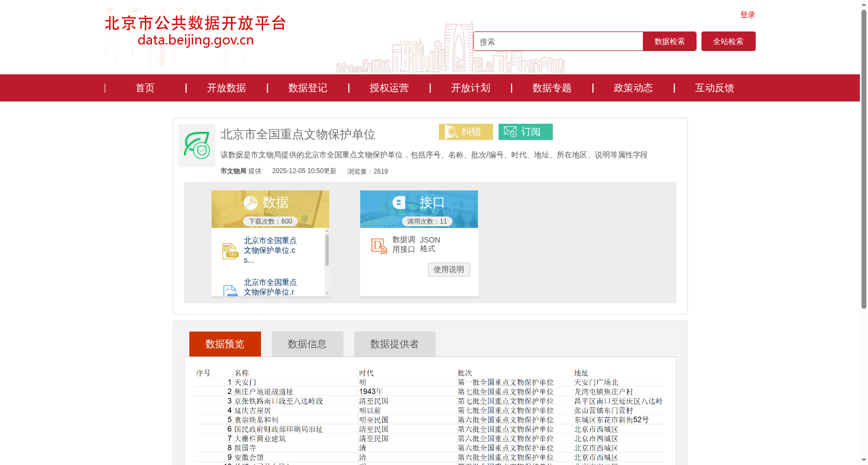Click the 大栅栏商业建筑 table cell
The image size is (868, 465).
point(260,439)
